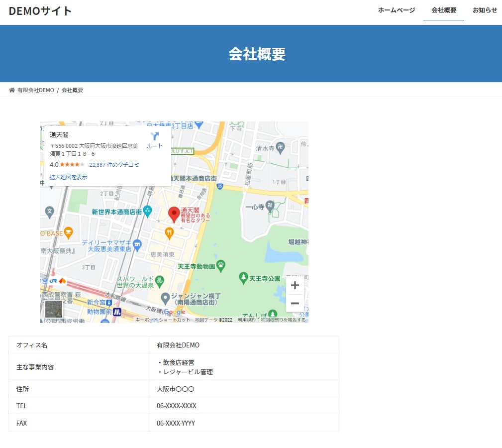Click the TEL label cell

(x=79, y=406)
